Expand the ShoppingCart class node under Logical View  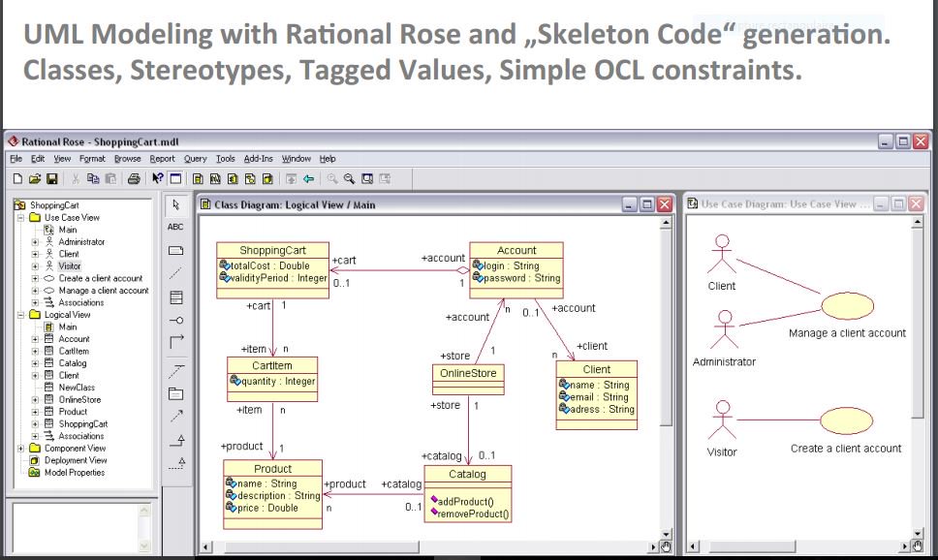click(35, 424)
